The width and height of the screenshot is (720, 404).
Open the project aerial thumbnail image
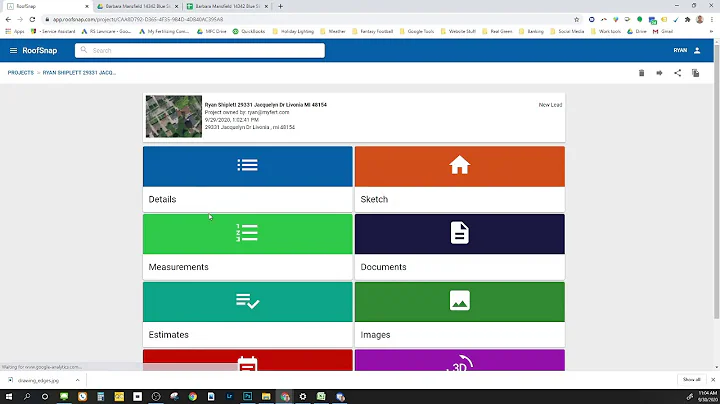174,116
